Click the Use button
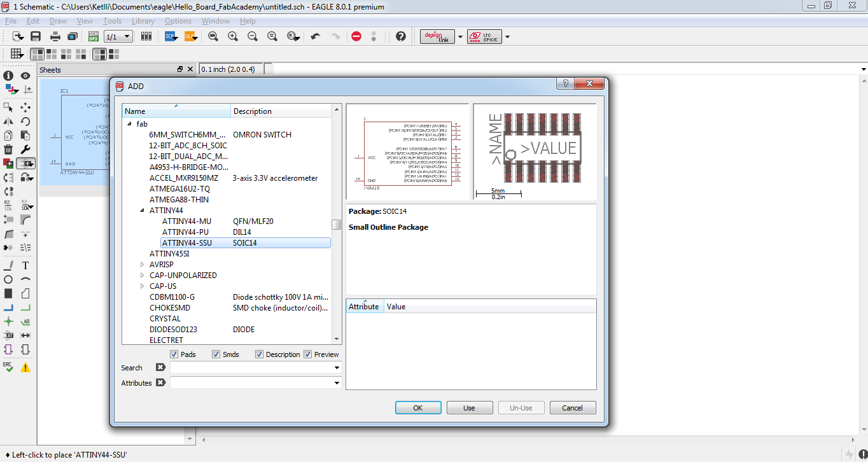868x462 pixels. [469, 407]
